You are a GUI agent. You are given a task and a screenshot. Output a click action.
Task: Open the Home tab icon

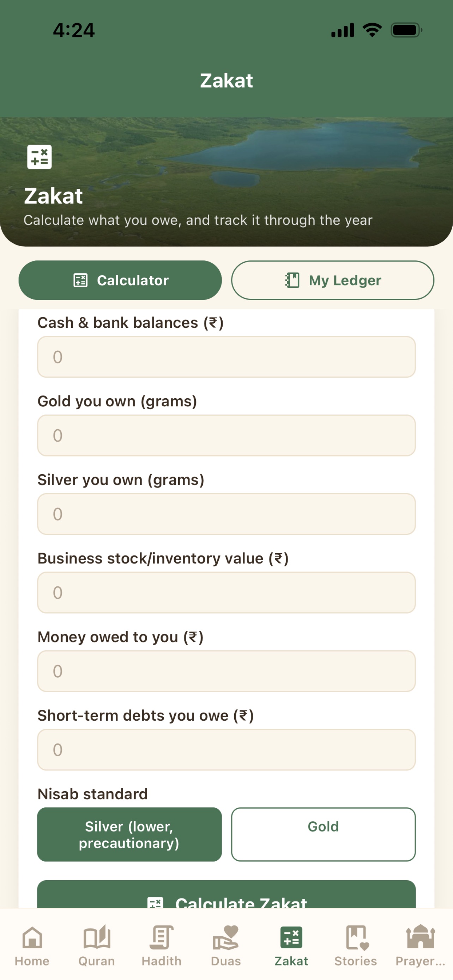click(32, 937)
